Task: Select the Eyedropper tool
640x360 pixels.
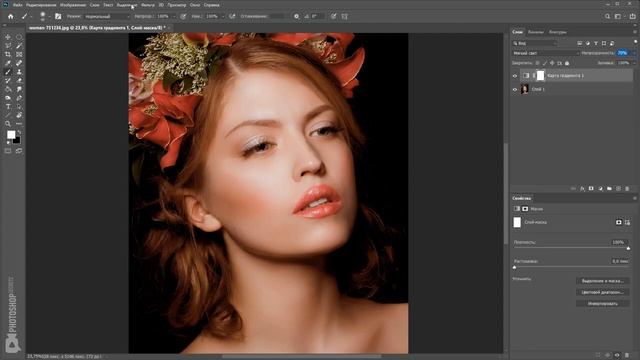Action: click(8, 63)
